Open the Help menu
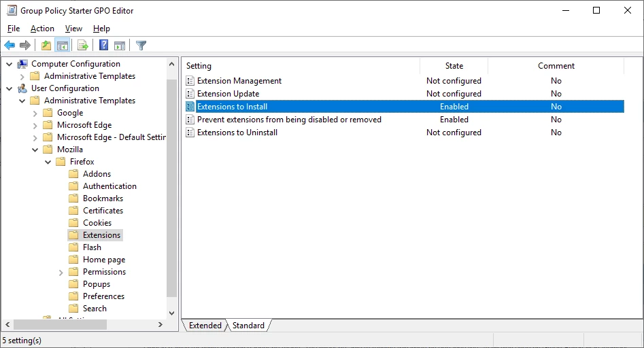This screenshot has width=644, height=348. tap(101, 29)
